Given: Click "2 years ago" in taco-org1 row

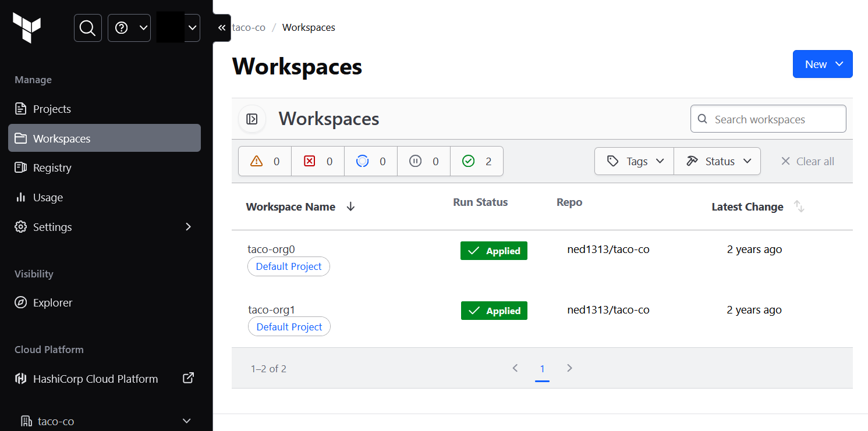Looking at the screenshot, I should pyautogui.click(x=754, y=310).
